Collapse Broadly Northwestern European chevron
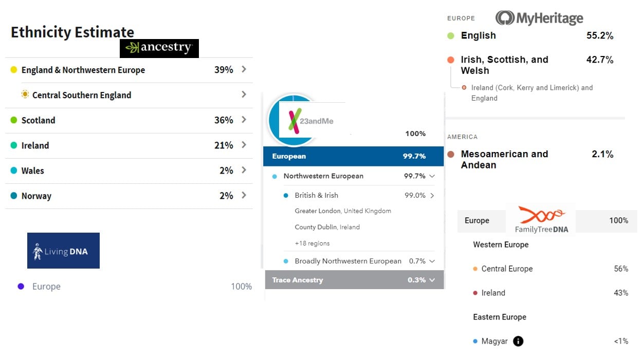 [432, 261]
